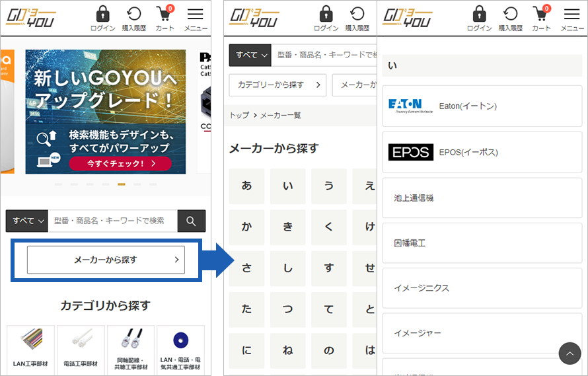The image size is (588, 376).
Task: Click カテゴリーから探す button in middle panel
Action: [277, 85]
